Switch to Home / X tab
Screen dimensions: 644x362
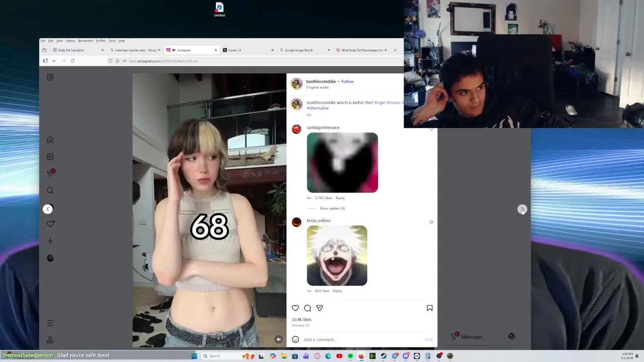coord(249,50)
